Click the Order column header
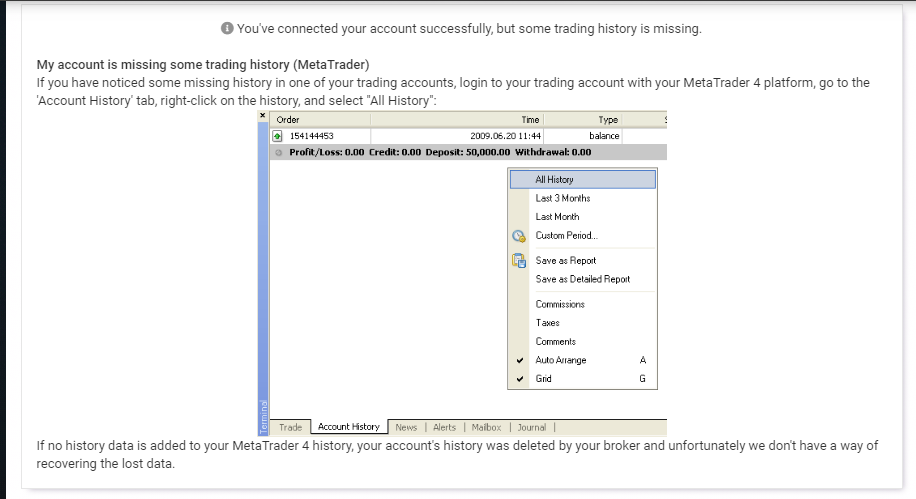 [320, 120]
